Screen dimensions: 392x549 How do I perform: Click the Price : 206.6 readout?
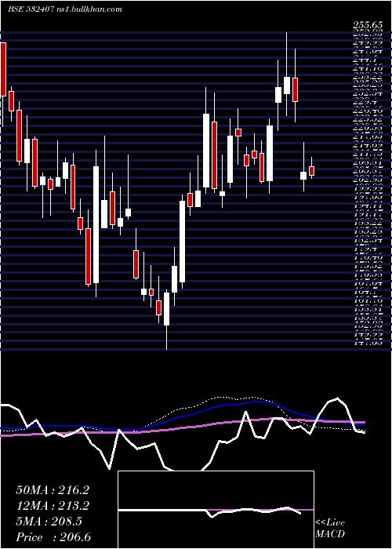click(53, 537)
